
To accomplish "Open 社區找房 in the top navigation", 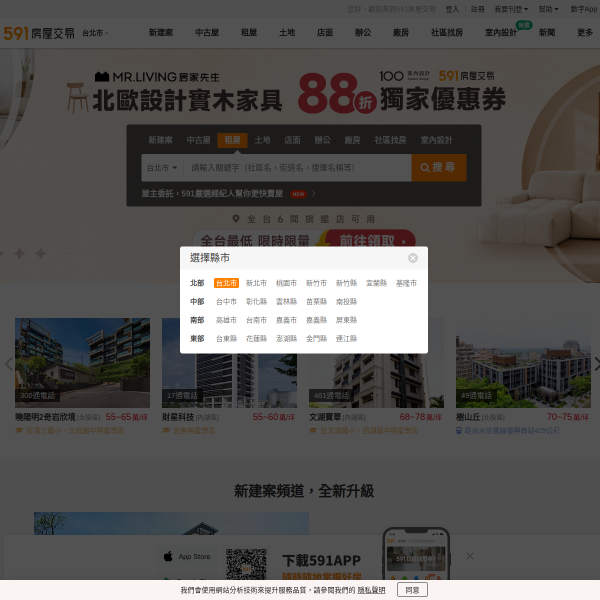I will click(447, 33).
